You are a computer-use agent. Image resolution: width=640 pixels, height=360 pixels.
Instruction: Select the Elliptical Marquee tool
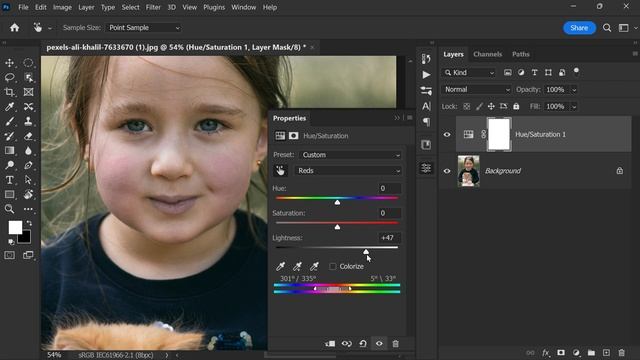click(28, 63)
